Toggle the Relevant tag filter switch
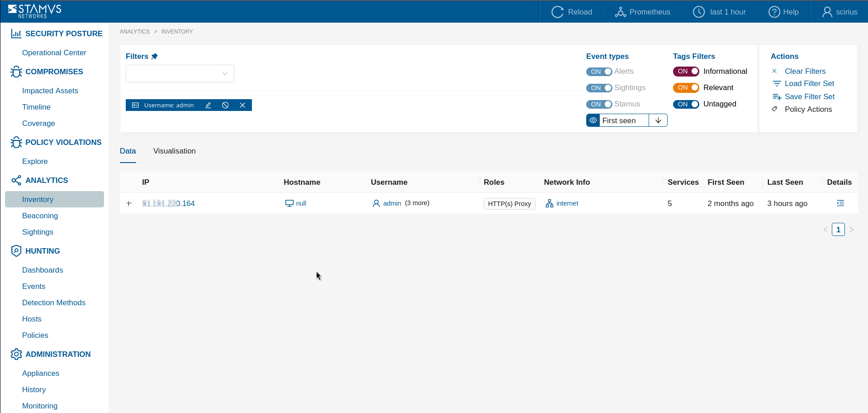 coord(686,88)
